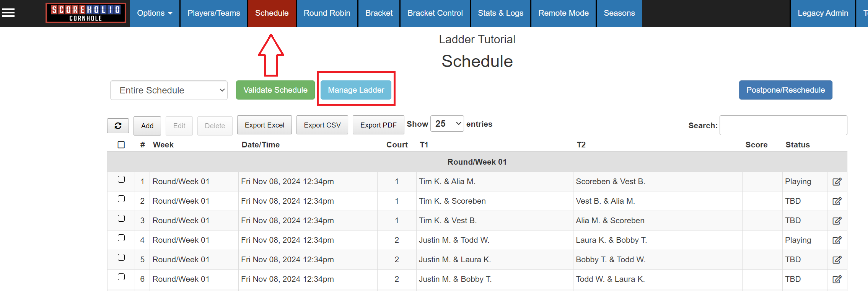The height and width of the screenshot is (291, 868).
Task: Switch to the Round Robin tab
Action: (x=327, y=13)
